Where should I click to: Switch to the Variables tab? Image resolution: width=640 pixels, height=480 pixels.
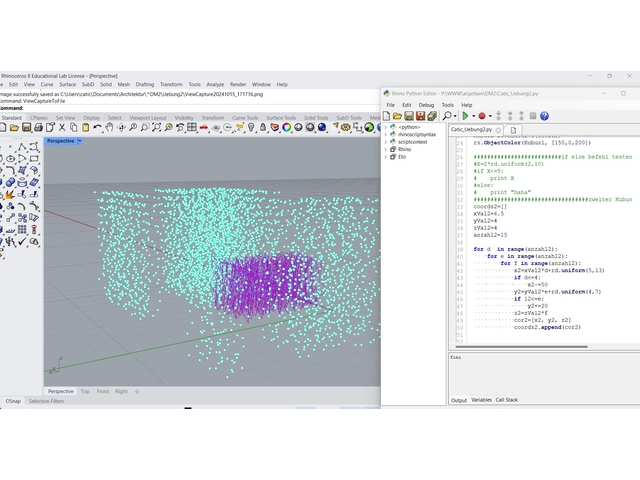(x=481, y=400)
